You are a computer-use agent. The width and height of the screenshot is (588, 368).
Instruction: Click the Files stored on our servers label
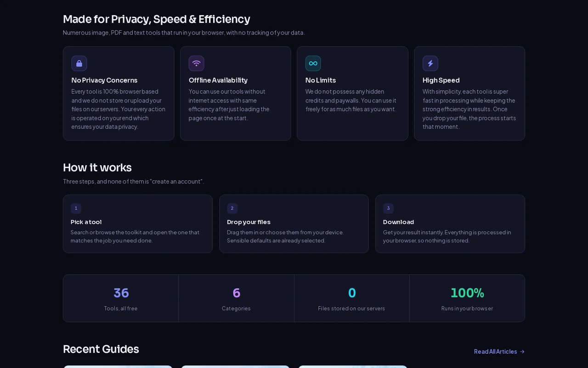click(x=351, y=309)
